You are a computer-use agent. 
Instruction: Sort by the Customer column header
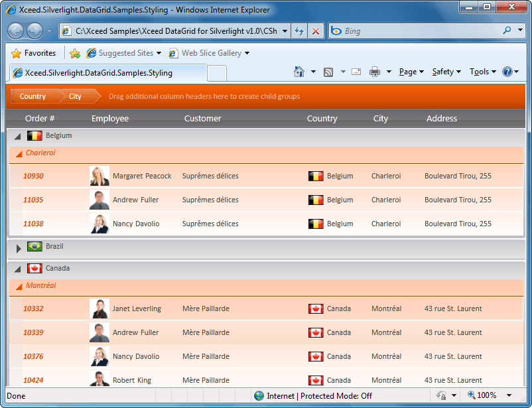(202, 119)
